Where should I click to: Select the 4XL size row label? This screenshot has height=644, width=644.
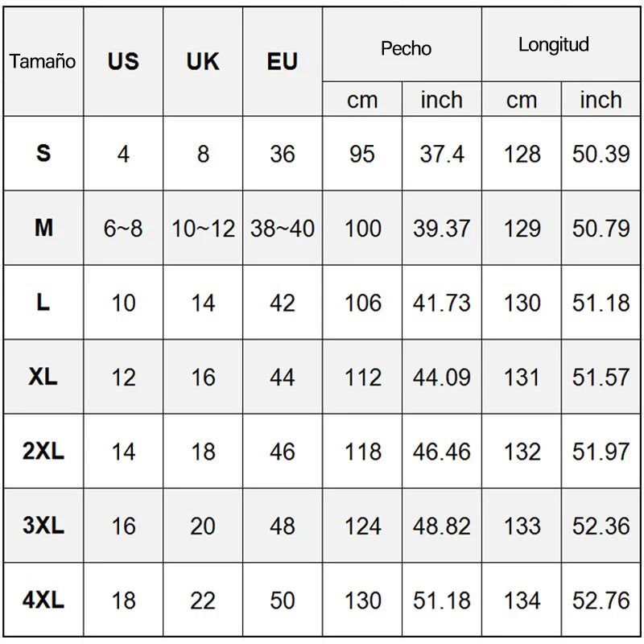click(x=43, y=600)
